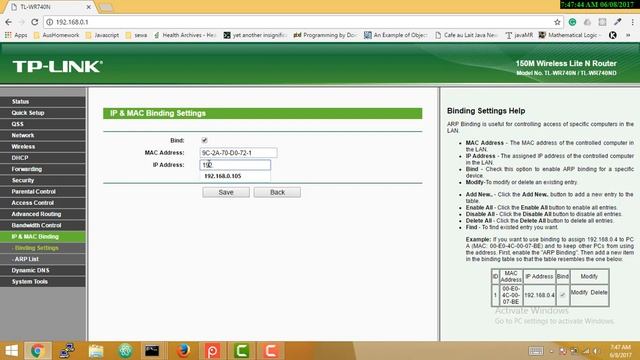Open the Mathematical Logic bookmark
Image resolution: width=640 pixels, height=360 pixels.
[570, 36]
